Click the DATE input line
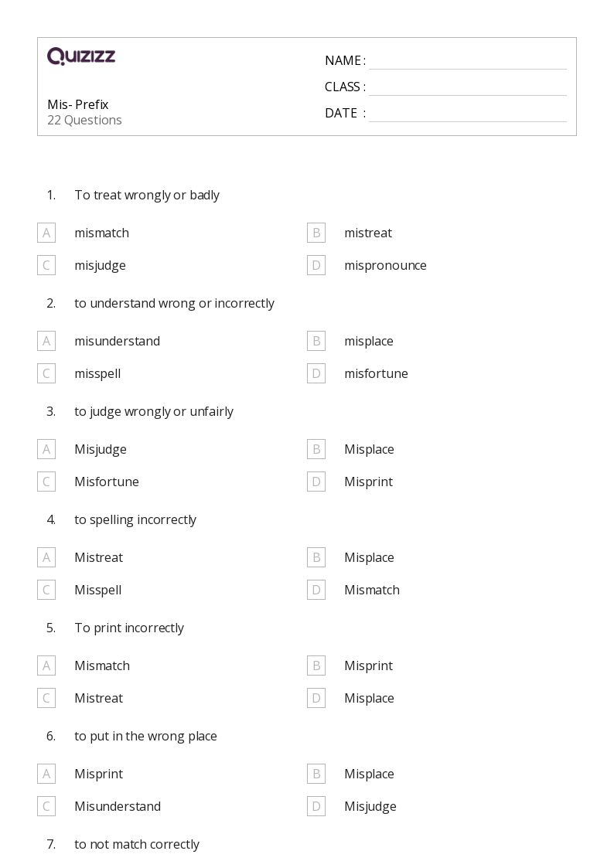The image size is (614, 868). (x=468, y=114)
